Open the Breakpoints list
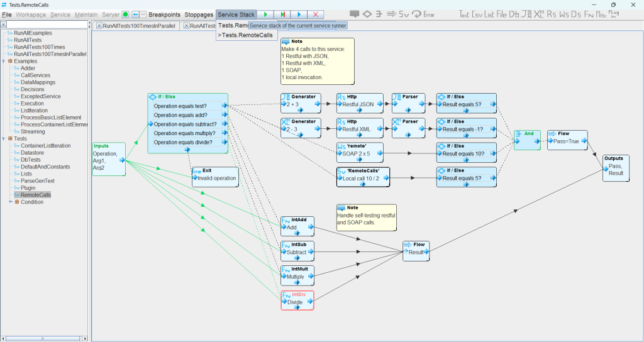 click(x=164, y=14)
